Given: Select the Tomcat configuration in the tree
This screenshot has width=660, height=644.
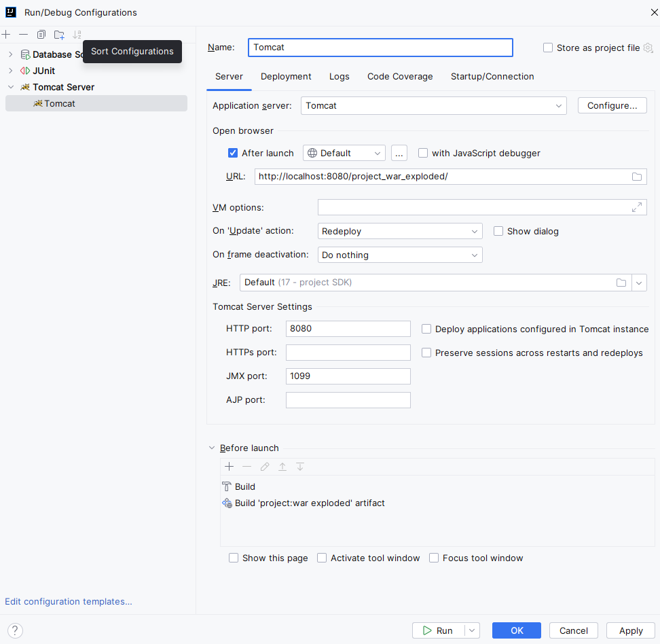Looking at the screenshot, I should pos(96,104).
